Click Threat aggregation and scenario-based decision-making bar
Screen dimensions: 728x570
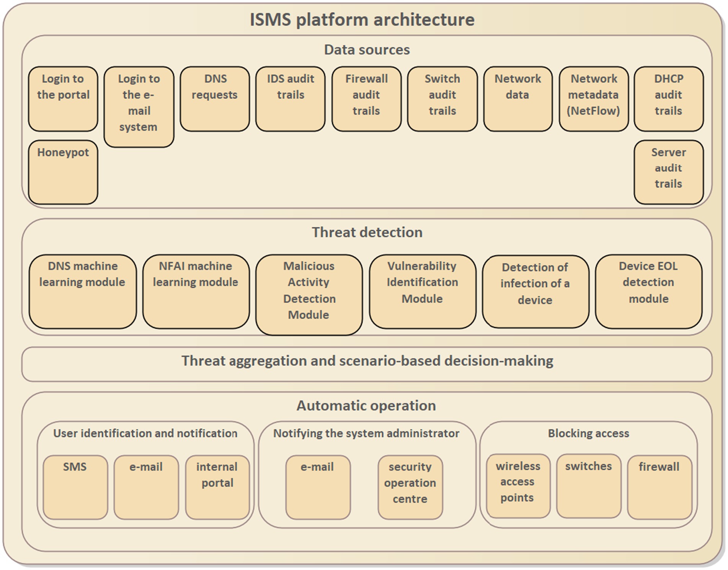[367, 364]
